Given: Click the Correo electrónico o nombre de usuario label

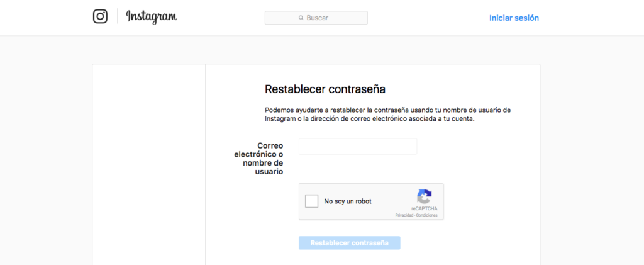Looking at the screenshot, I should (258, 159).
